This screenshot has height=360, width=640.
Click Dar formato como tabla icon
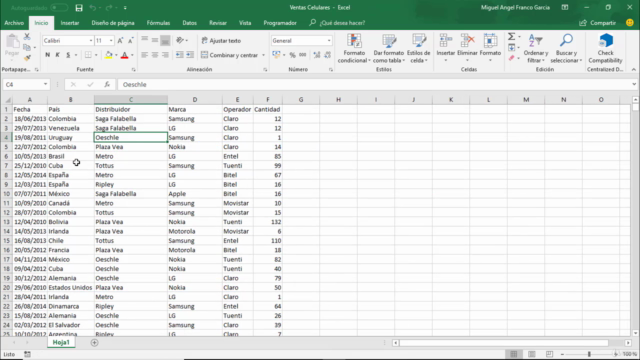(389, 41)
